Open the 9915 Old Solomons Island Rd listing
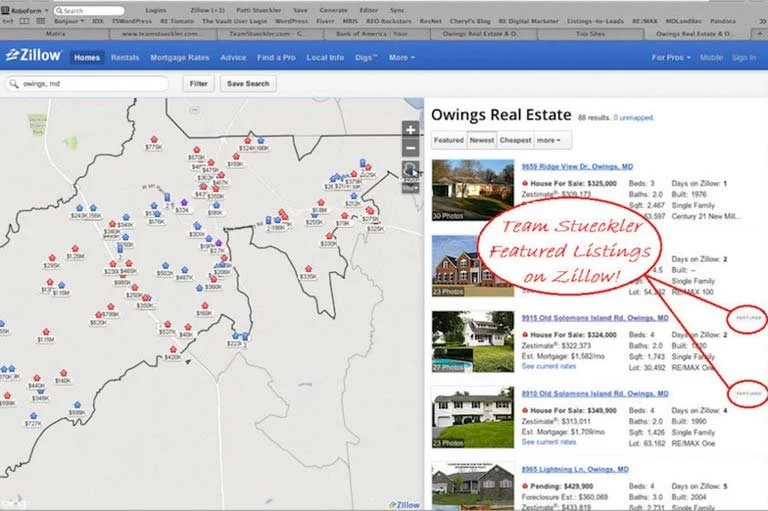Screen dimensions: 768x511 pyautogui.click(x=595, y=318)
